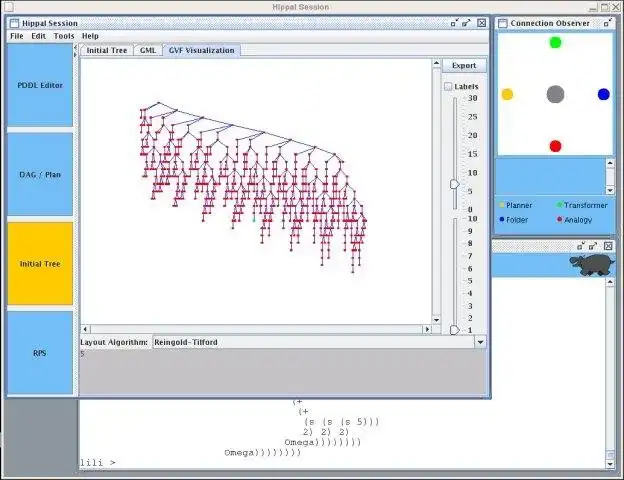Click the graph view scroll-right arrow
Viewport: 624px width, 480px height.
(x=427, y=329)
